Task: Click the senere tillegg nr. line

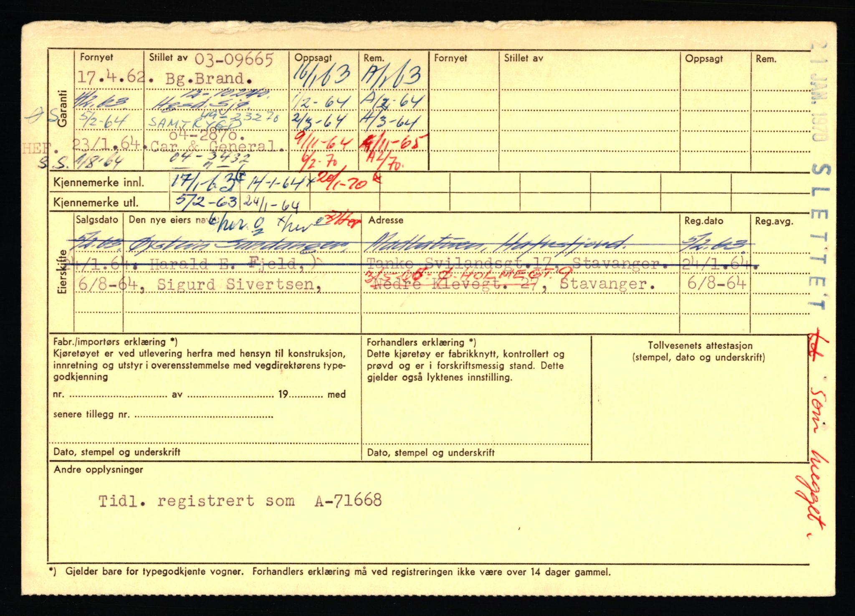Action: coord(163,415)
